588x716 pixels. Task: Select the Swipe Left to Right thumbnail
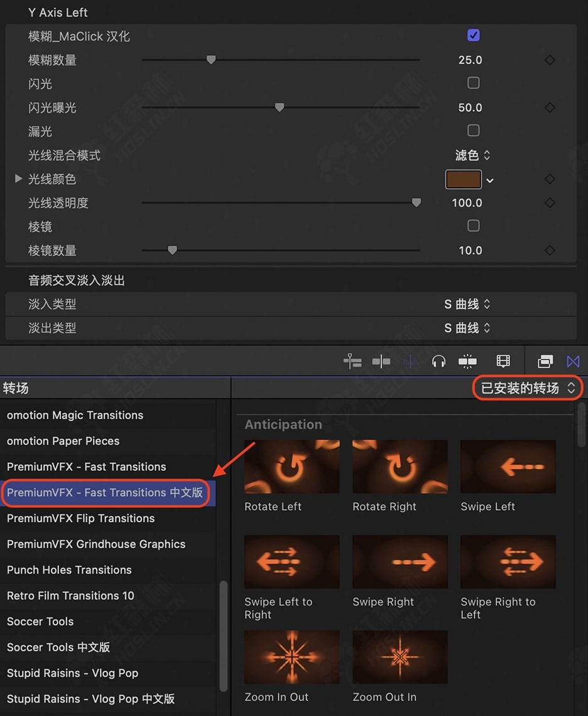coord(292,562)
